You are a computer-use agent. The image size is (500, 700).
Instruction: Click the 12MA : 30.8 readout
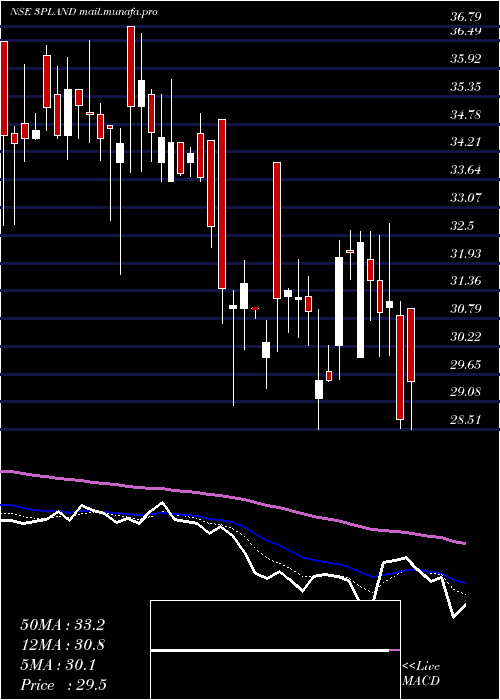(x=62, y=645)
